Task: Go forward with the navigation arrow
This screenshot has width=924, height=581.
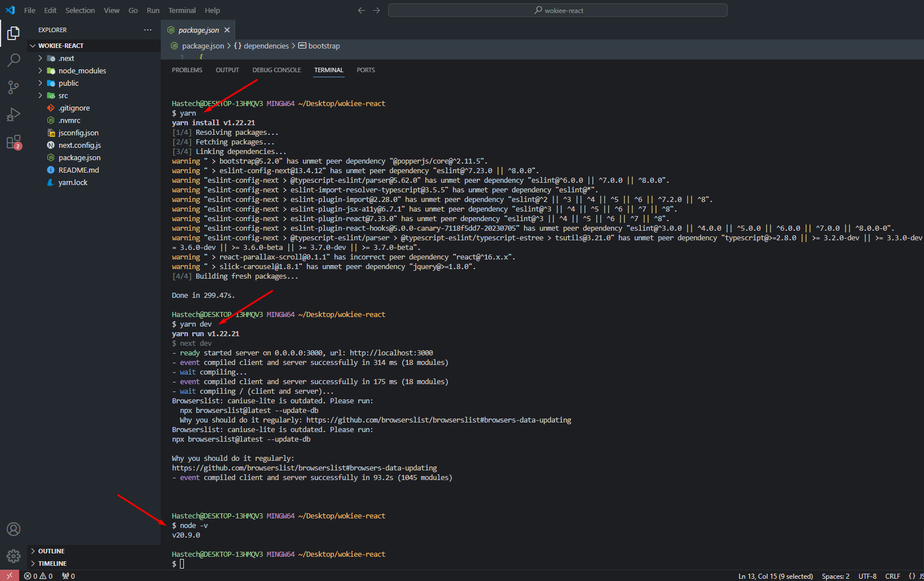Action: point(376,10)
